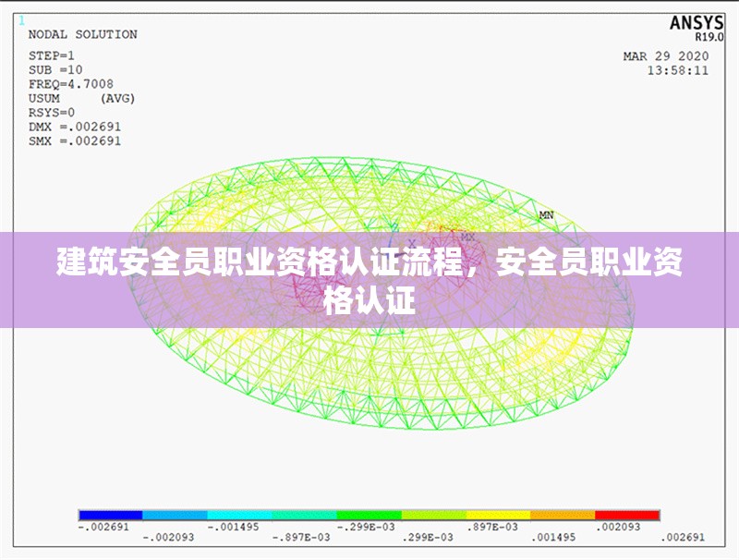Click the Chinese title banner text
739x560 pixels.
(369, 277)
